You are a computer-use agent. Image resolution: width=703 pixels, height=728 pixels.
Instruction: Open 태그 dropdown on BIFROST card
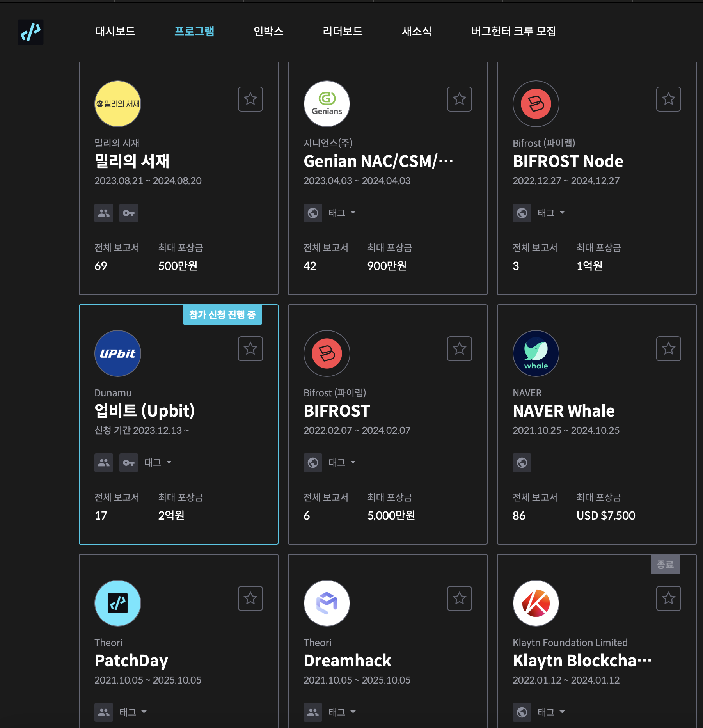(x=342, y=463)
